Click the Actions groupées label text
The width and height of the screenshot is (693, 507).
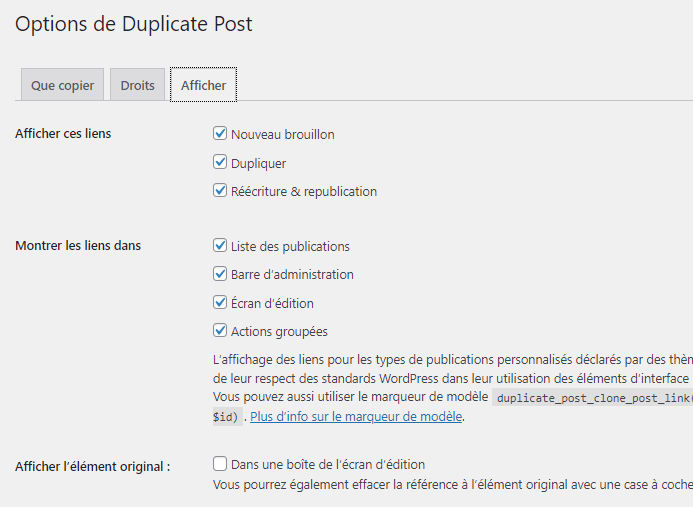coord(279,332)
